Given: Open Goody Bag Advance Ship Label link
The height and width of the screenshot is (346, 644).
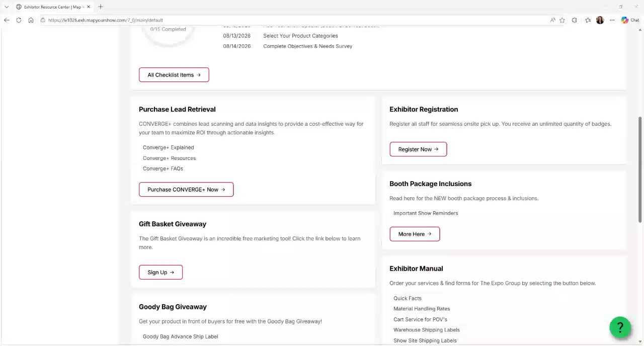Looking at the screenshot, I should click(181, 336).
